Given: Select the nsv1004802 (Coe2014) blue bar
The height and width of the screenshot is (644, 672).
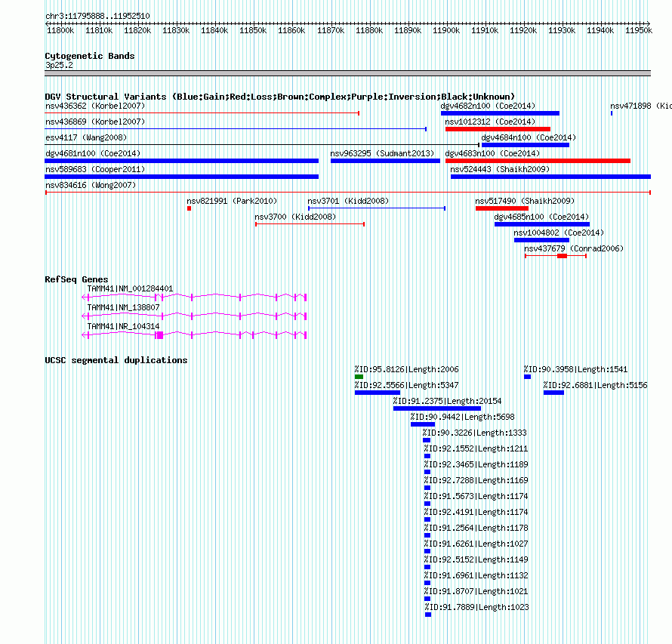Looking at the screenshot, I should click(x=541, y=240).
